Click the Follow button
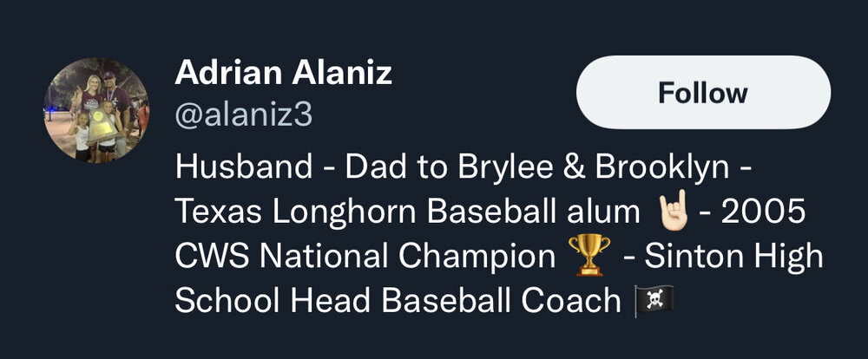Image resolution: width=868 pixels, height=359 pixels. click(703, 93)
